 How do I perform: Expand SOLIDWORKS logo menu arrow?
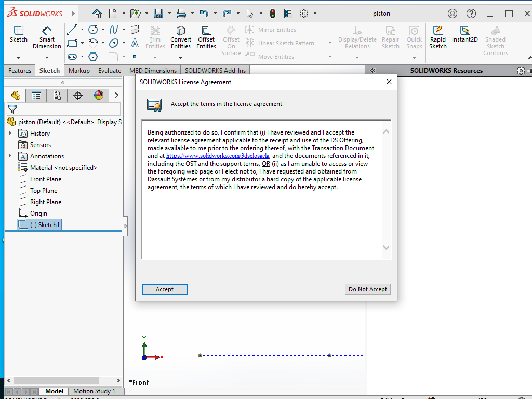point(73,14)
